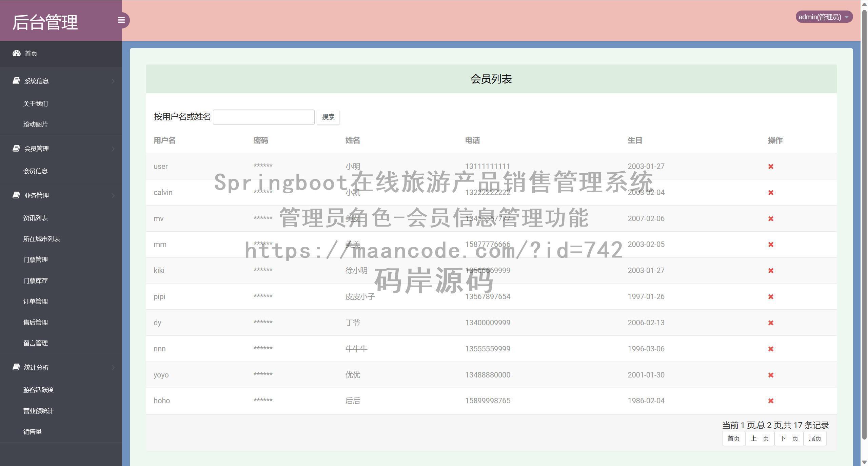Click the 生日 column header

point(635,140)
